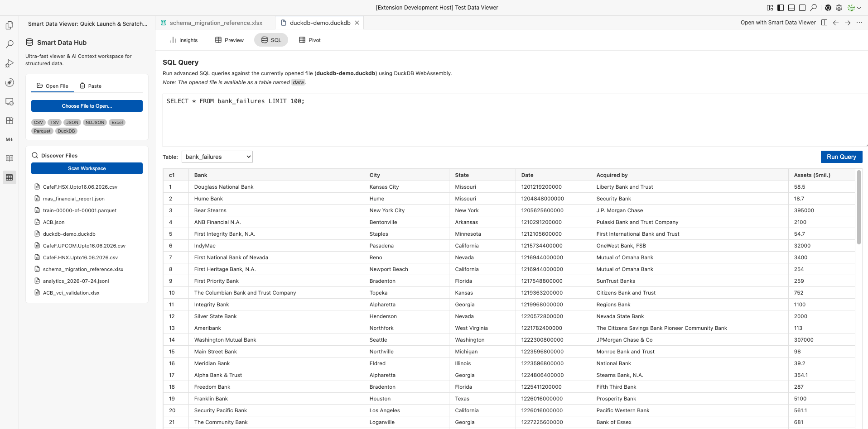
Task: Toggle the bottom panel visibility
Action: pyautogui.click(x=791, y=8)
